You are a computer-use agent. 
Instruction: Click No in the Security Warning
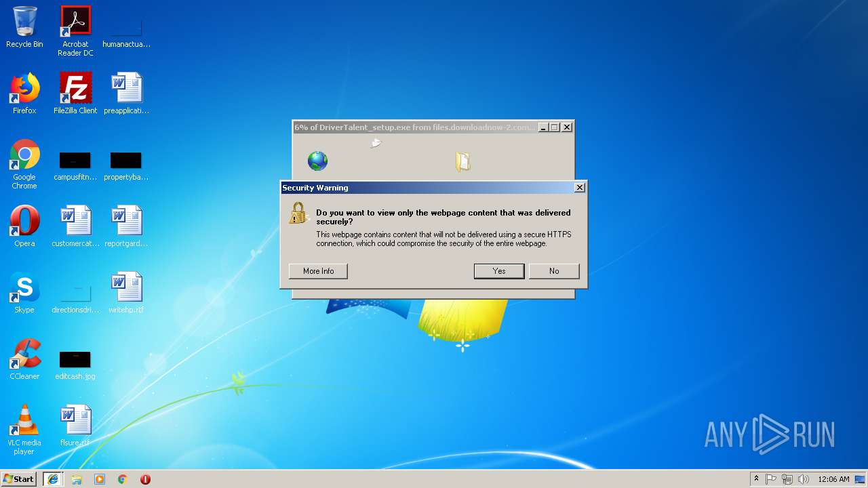point(554,271)
